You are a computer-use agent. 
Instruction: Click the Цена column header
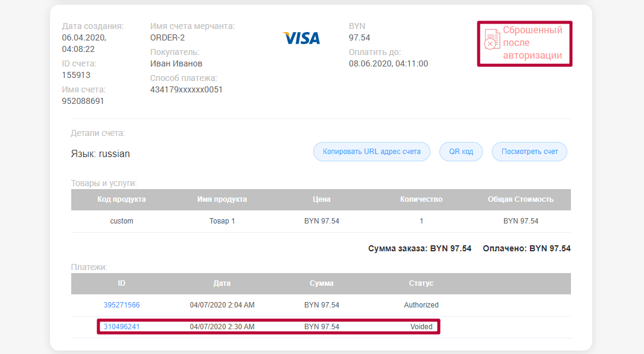click(322, 199)
